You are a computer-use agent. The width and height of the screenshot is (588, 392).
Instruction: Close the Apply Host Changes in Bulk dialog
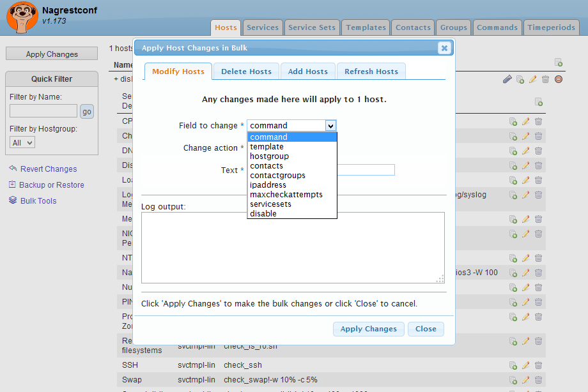[x=444, y=48]
